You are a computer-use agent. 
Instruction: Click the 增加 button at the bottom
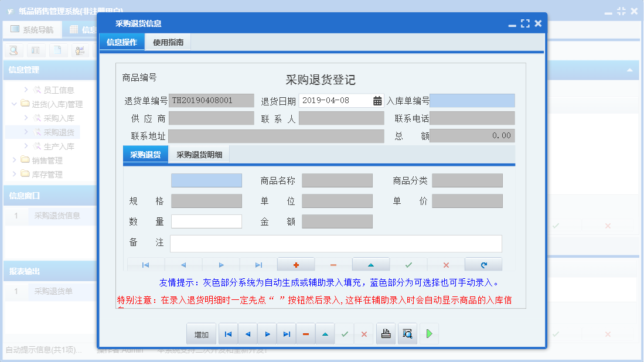point(201,333)
